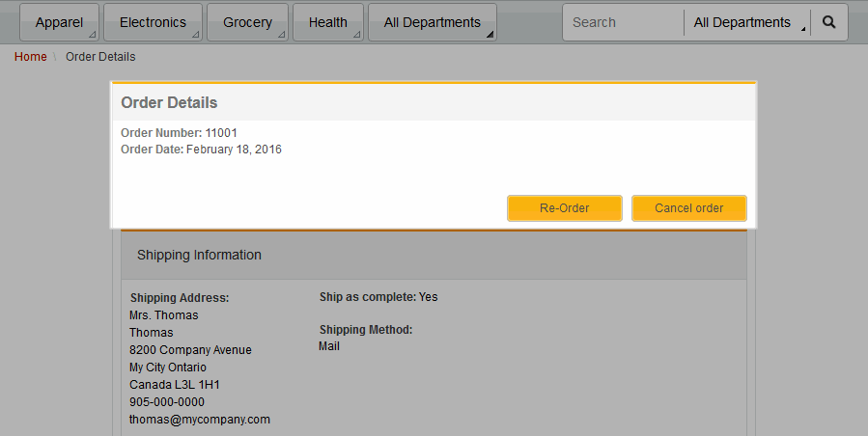The image size is (868, 436).
Task: Click into the Search text field
Action: coord(623,22)
